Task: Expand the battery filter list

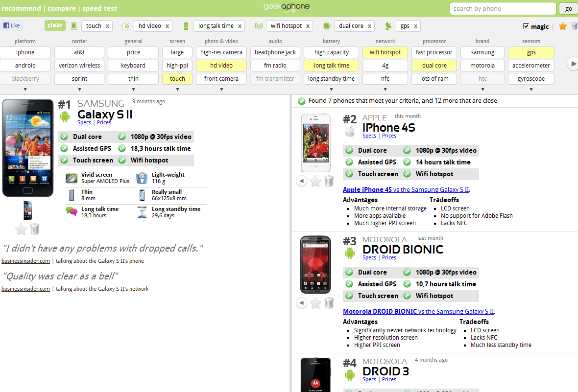Action: pos(332,89)
